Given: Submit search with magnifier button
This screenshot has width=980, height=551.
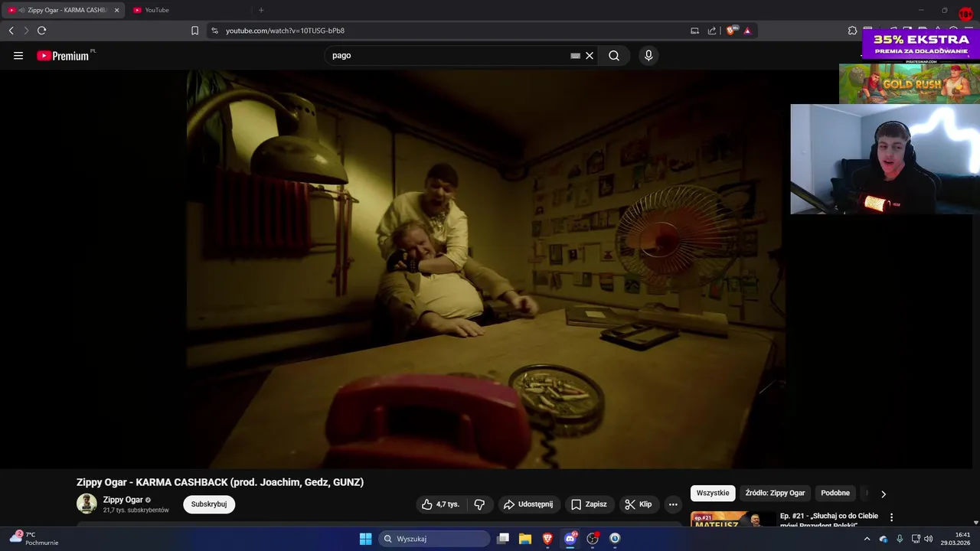Looking at the screenshot, I should (614, 56).
